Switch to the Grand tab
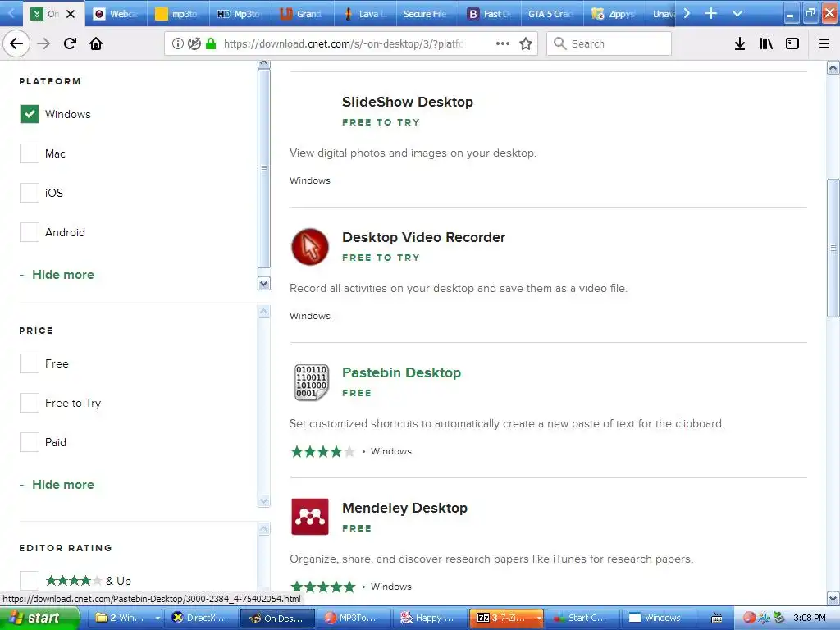Image resolution: width=840 pixels, height=630 pixels. (x=302, y=14)
